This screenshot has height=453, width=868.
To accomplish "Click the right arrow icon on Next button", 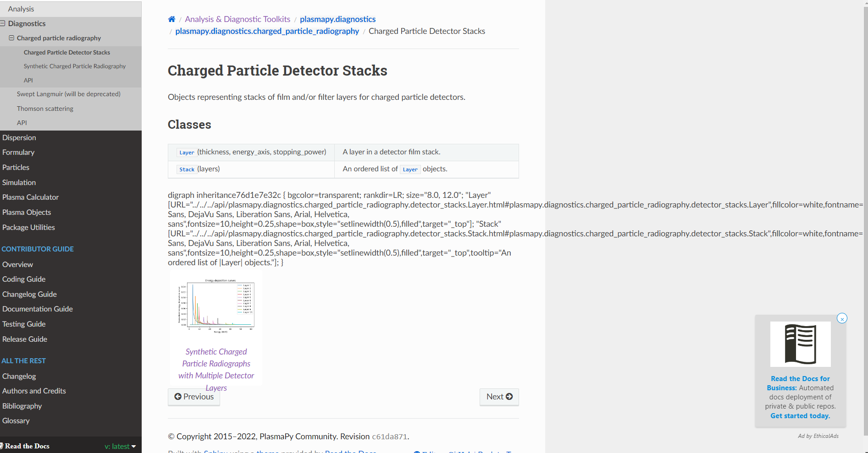I will 509,397.
